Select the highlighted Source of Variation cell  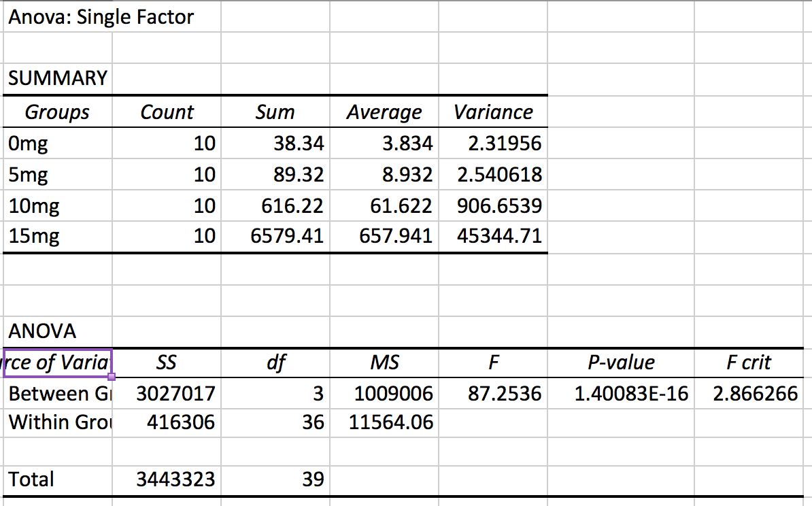[x=57, y=362]
